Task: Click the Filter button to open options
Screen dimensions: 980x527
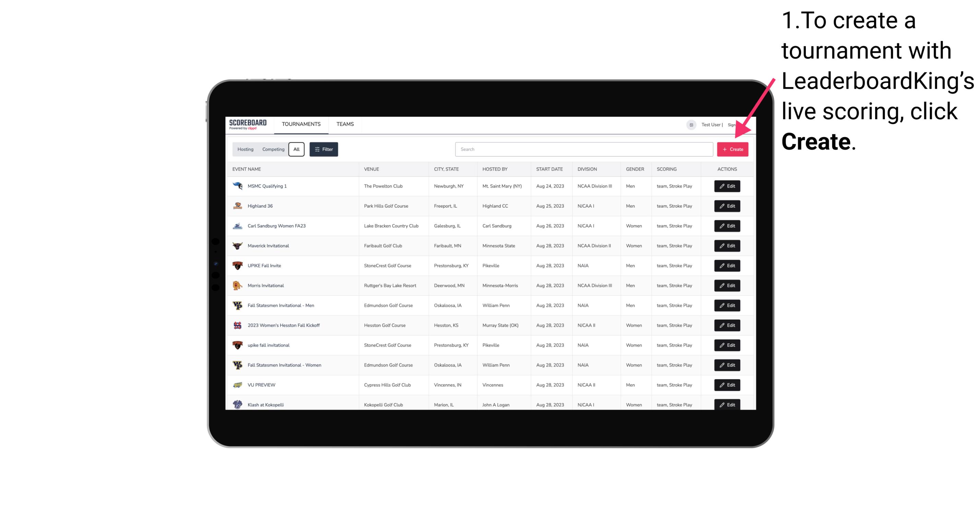Action: coord(323,149)
